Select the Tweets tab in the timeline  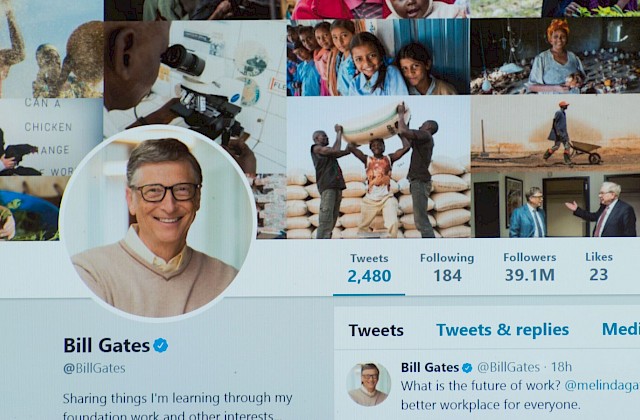[376, 330]
